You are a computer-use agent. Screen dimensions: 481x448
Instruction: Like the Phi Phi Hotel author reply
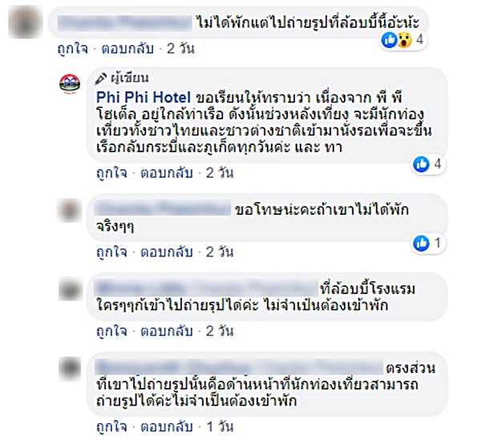[111, 173]
